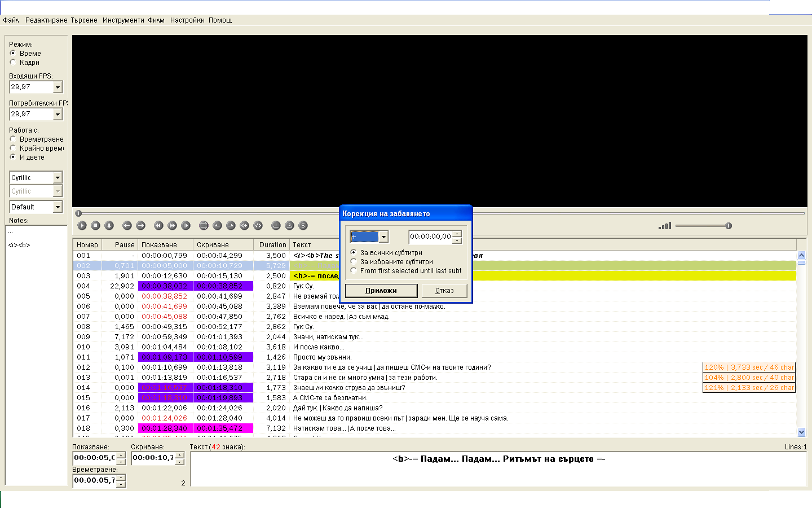
Task: Click the Duration column header
Action: pyautogui.click(x=272, y=245)
